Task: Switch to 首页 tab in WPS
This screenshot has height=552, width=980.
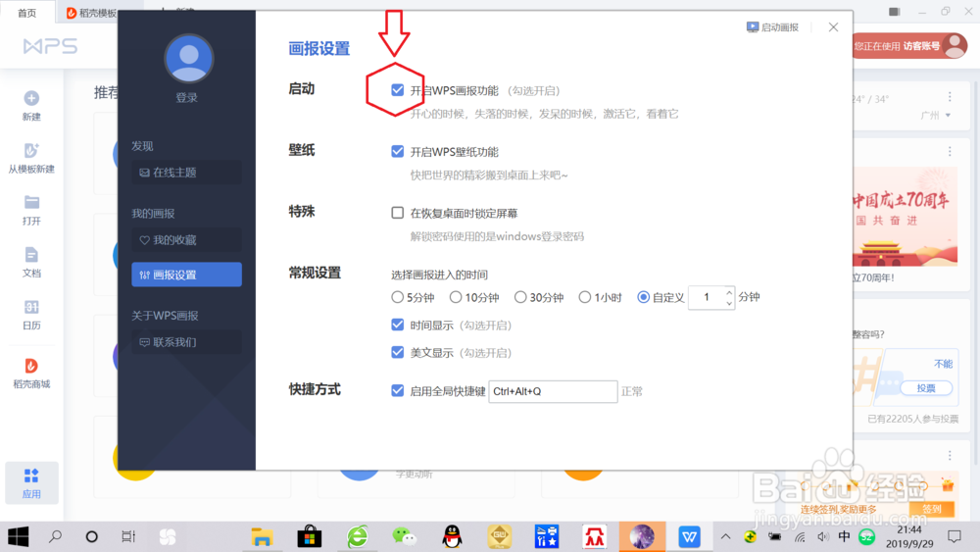Action: [x=26, y=13]
